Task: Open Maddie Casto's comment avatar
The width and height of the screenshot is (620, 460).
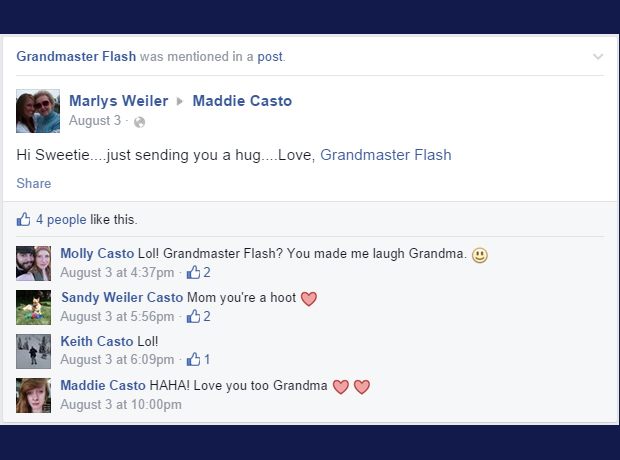Action: coord(34,396)
